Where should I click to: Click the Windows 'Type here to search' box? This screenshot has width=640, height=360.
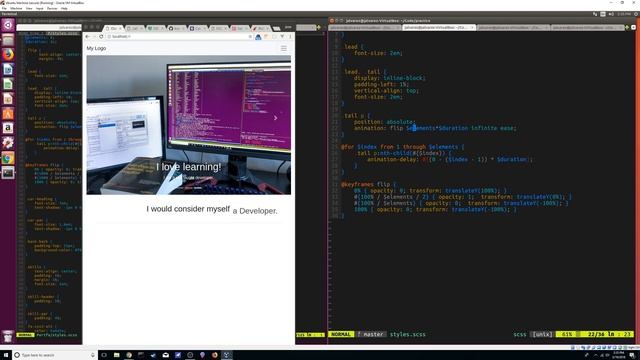click(55, 355)
